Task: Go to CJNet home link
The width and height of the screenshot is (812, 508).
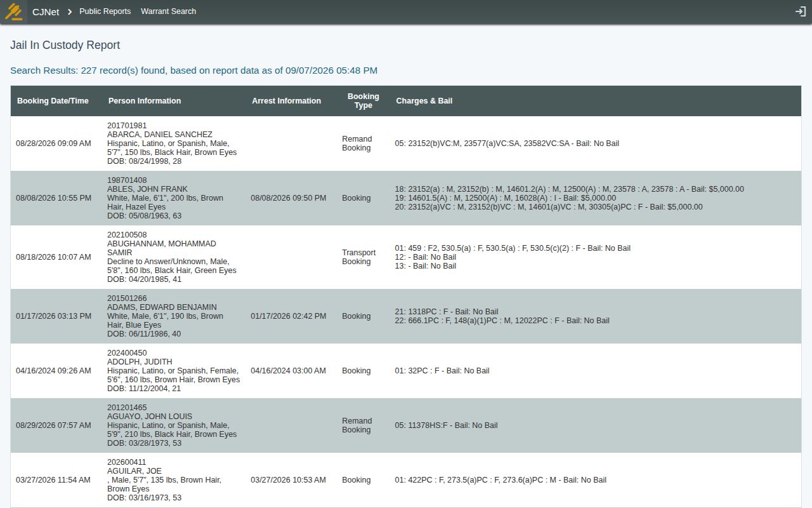Action: (46, 11)
